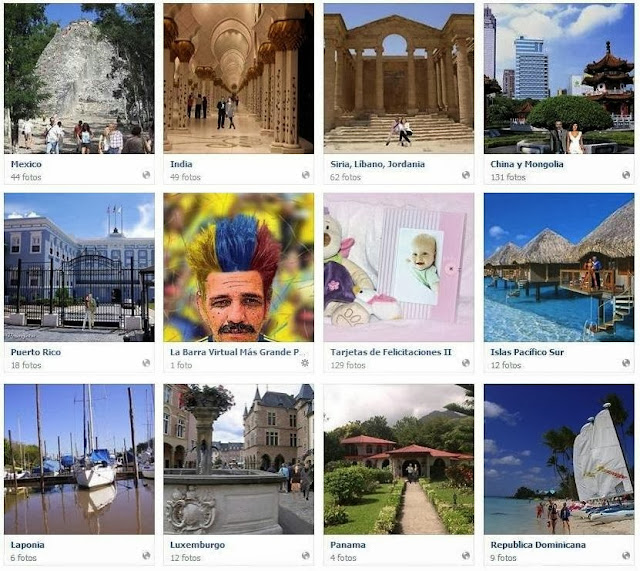
Task: Click the globe icon on Puerto Rico album
Action: (146, 363)
